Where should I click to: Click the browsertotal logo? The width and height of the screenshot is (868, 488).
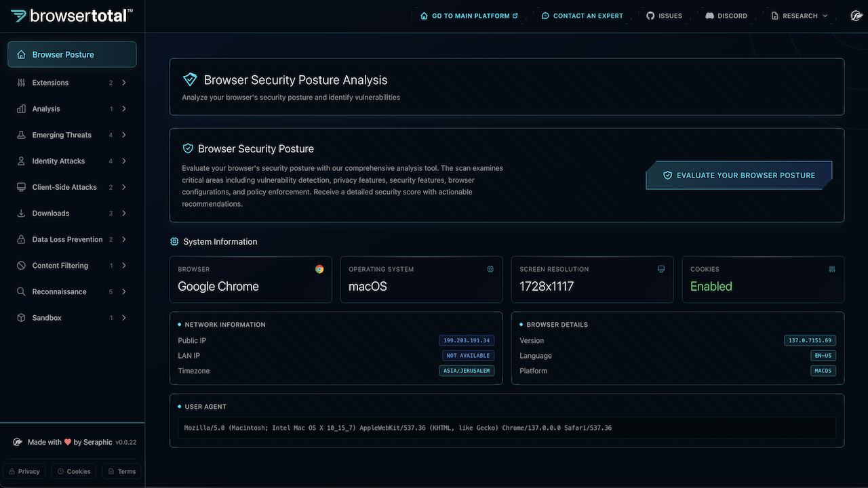pyautogui.click(x=71, y=16)
